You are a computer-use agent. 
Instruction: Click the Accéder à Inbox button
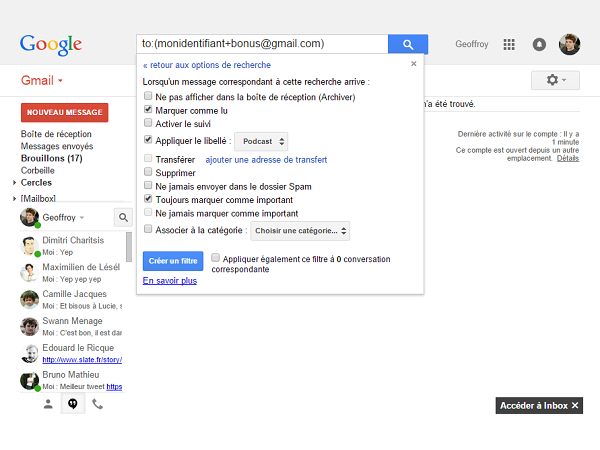click(534, 406)
